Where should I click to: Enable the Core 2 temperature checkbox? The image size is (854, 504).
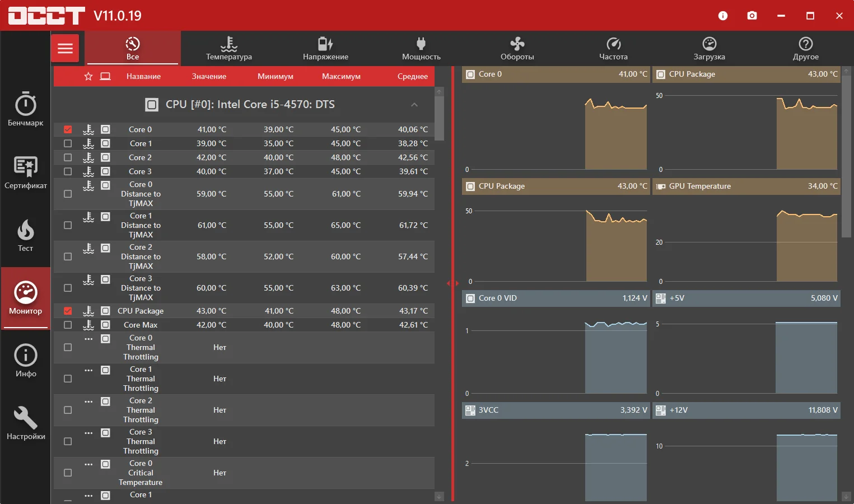pyautogui.click(x=68, y=157)
